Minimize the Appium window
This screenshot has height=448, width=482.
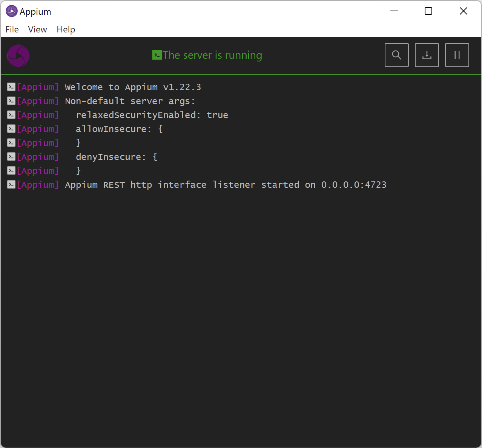394,11
